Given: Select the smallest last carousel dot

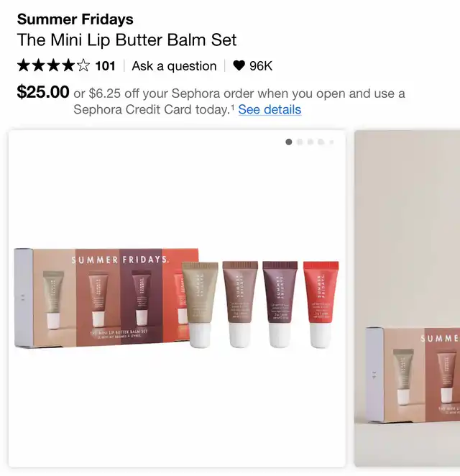Looking at the screenshot, I should click(331, 142).
